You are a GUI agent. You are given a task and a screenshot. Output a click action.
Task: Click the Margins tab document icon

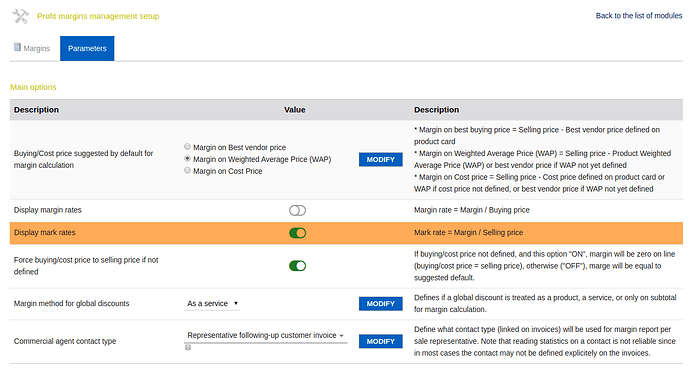point(17,47)
